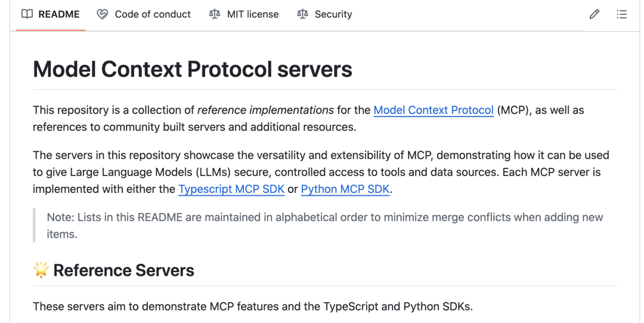Click the star emoji beside Reference Servers
The height and width of the screenshot is (323, 644).
point(41,270)
